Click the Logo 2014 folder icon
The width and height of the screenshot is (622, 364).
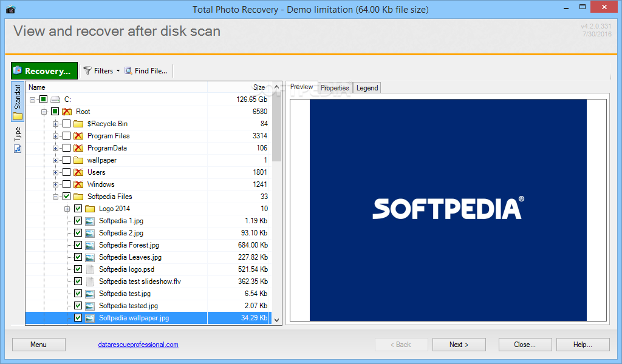point(90,209)
